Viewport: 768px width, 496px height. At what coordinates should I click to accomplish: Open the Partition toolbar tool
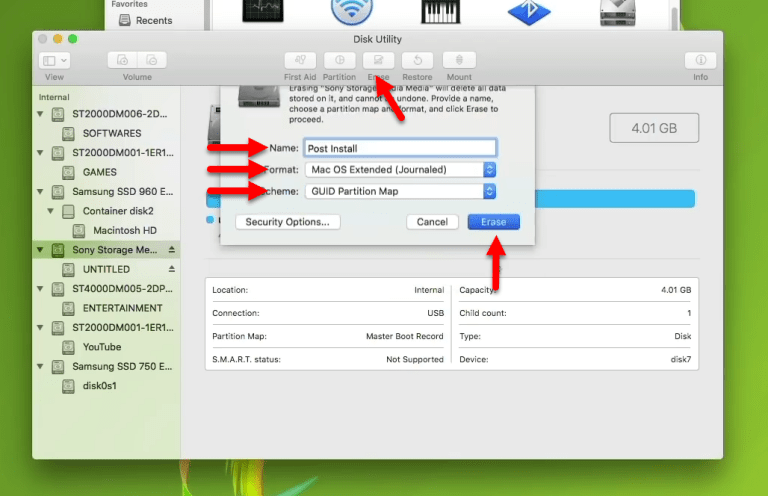pyautogui.click(x=339, y=60)
